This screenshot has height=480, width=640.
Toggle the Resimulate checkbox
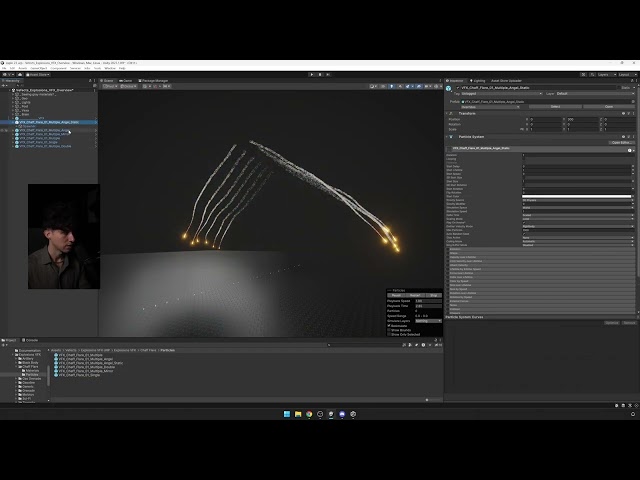(x=389, y=326)
